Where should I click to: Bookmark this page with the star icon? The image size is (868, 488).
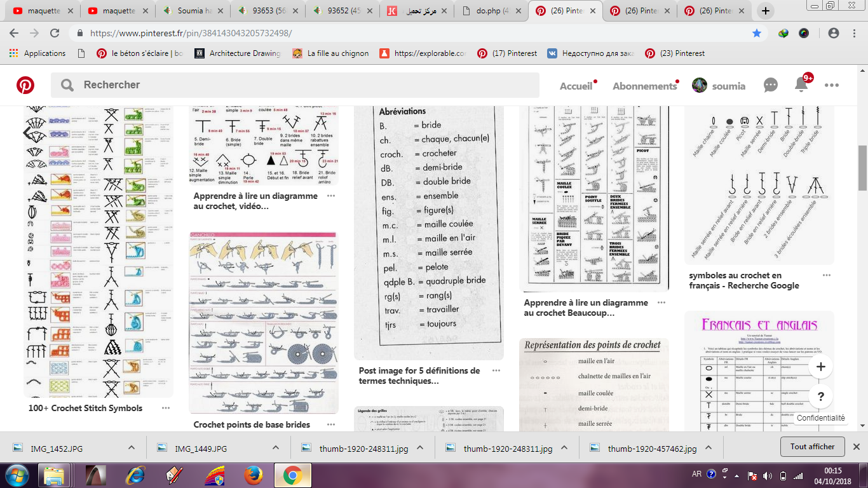point(757,33)
